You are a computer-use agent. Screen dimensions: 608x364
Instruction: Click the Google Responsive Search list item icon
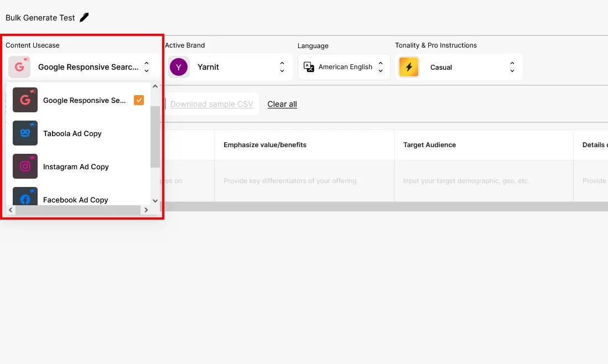point(25,100)
